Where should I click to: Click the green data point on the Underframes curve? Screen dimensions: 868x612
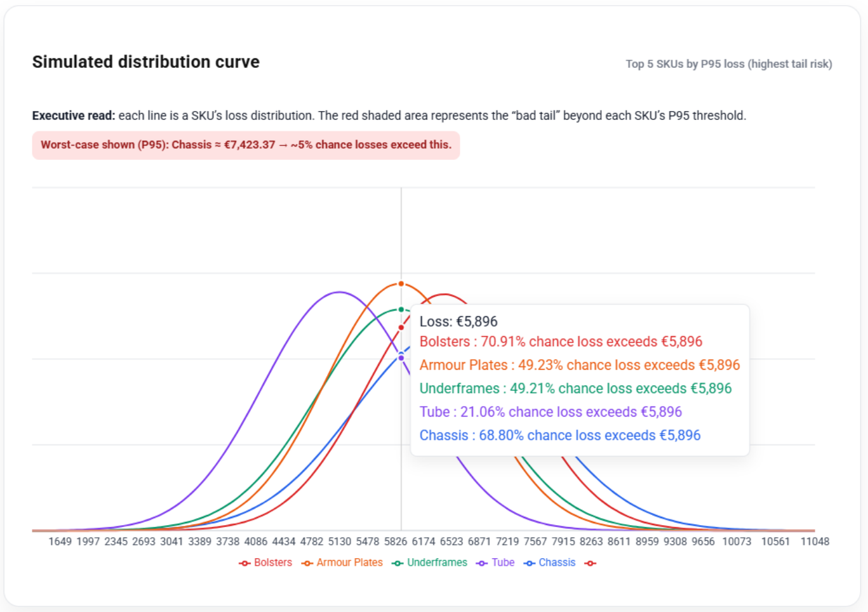[401, 309]
